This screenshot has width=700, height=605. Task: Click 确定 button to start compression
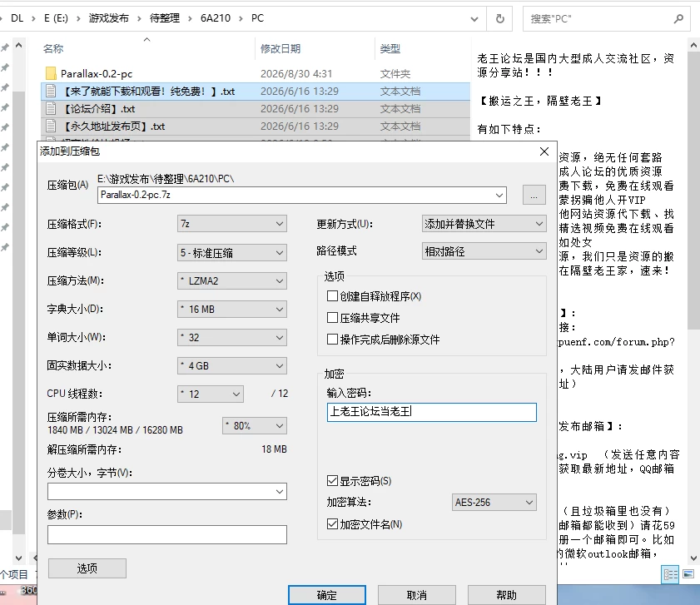click(x=327, y=595)
